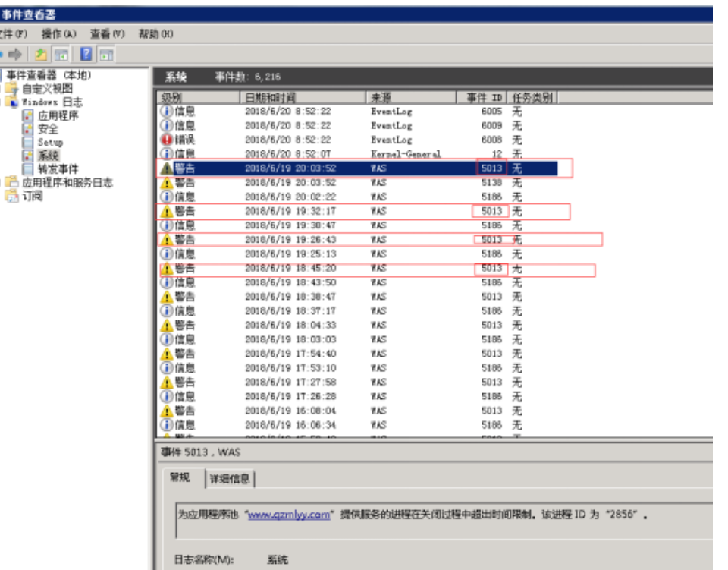Open the 帮助(H) menu
Image resolution: width=728 pixels, height=570 pixels.
click(155, 34)
